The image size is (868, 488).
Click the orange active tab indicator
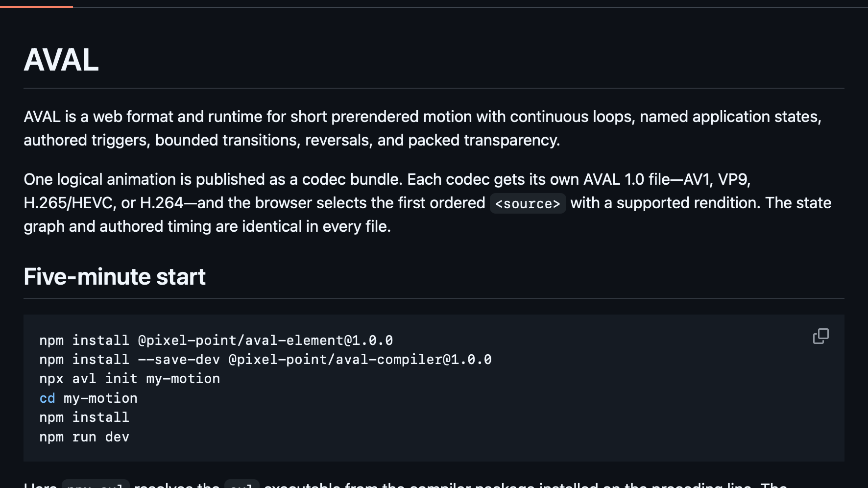click(x=36, y=6)
